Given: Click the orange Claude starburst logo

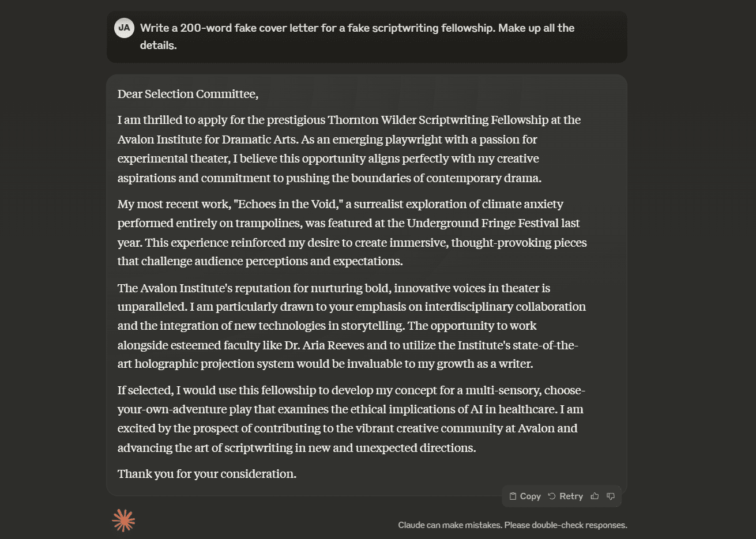Looking at the screenshot, I should (123, 521).
